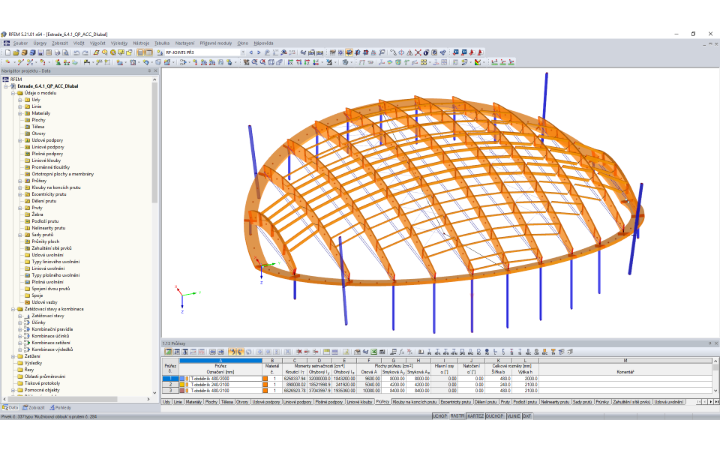Click the icon beside Kombinace zatížení
Viewport: 720px width, 450px height.
point(27,343)
